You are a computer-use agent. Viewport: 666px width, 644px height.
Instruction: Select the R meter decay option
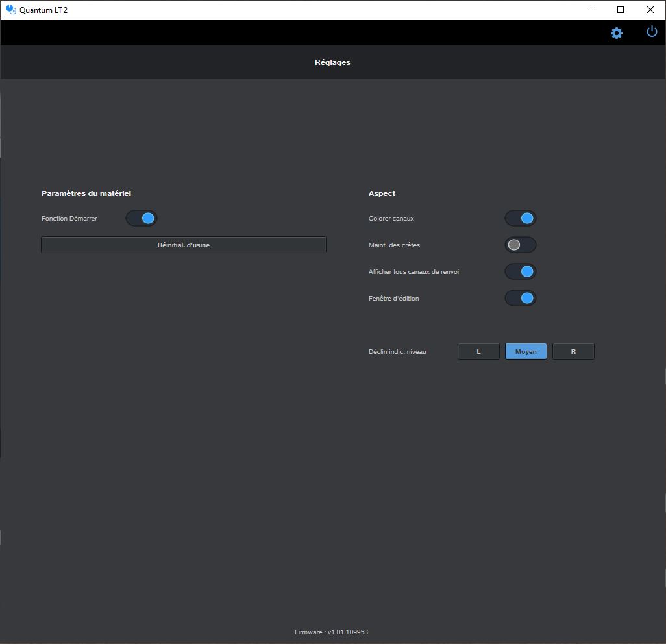click(573, 351)
